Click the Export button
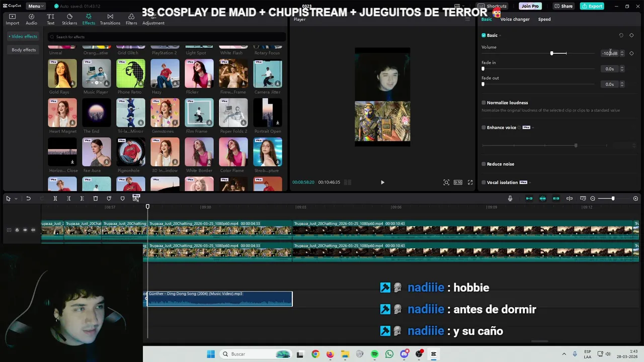 (592, 6)
